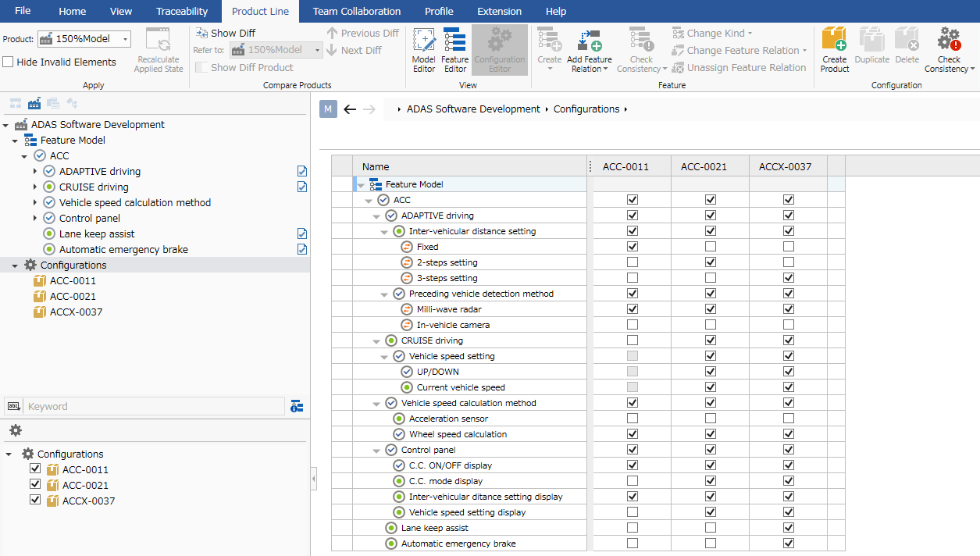The height and width of the screenshot is (556, 980).
Task: Switch to the Traceability tab
Action: click(182, 11)
